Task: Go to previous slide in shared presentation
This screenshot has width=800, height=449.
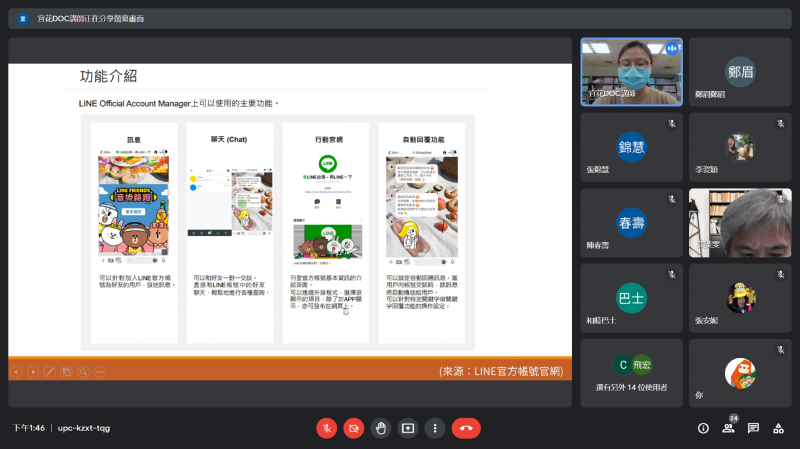Action: [16, 372]
